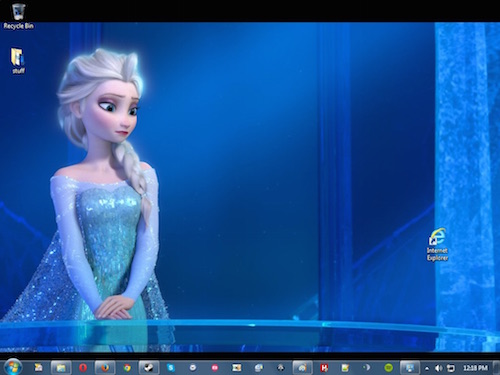
Task: Select the Internet Explorer desktop shortcut
Action: [438, 244]
